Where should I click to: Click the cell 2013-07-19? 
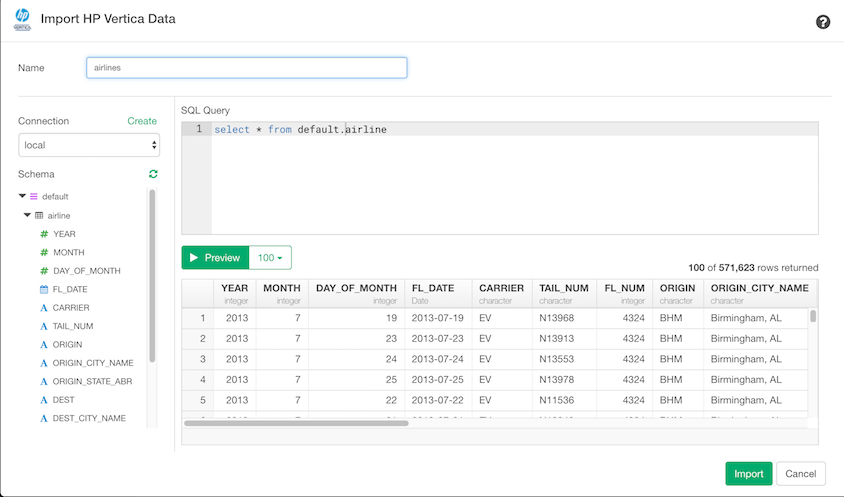click(x=438, y=318)
